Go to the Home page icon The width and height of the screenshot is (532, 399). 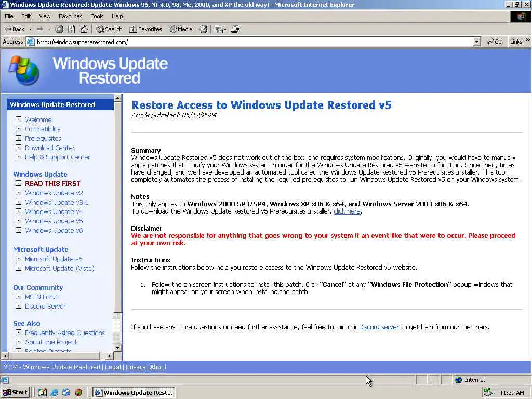coord(84,29)
